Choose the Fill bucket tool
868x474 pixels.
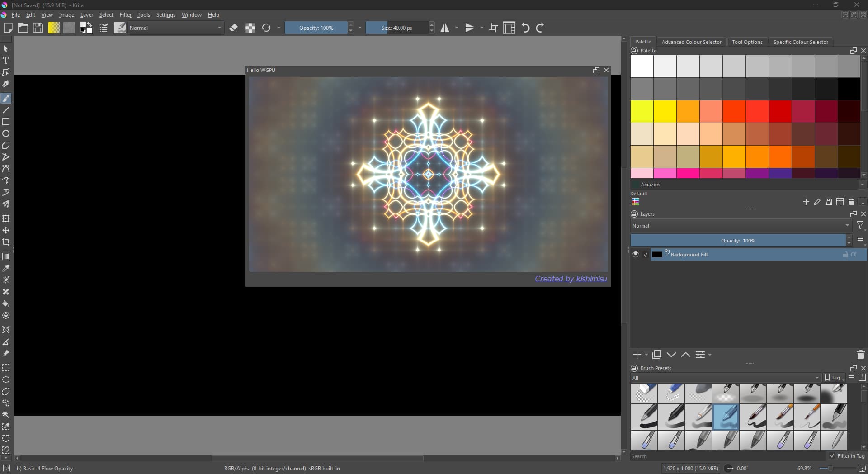click(6, 303)
